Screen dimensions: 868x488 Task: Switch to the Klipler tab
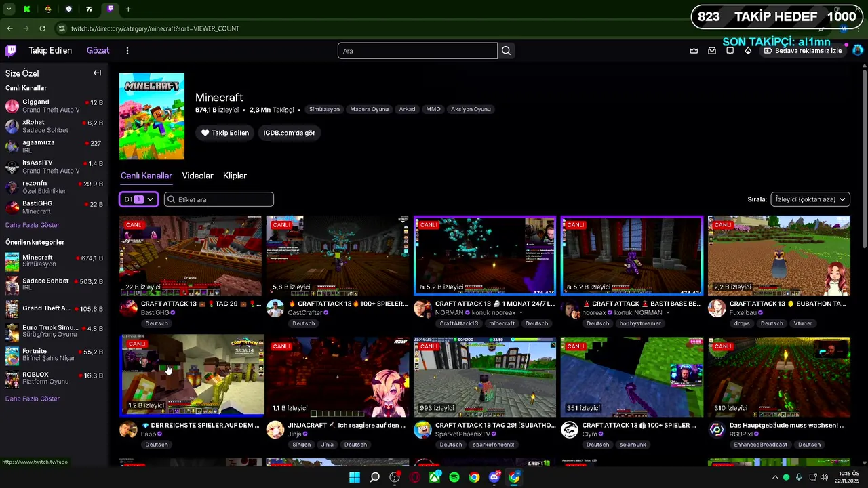[235, 176]
